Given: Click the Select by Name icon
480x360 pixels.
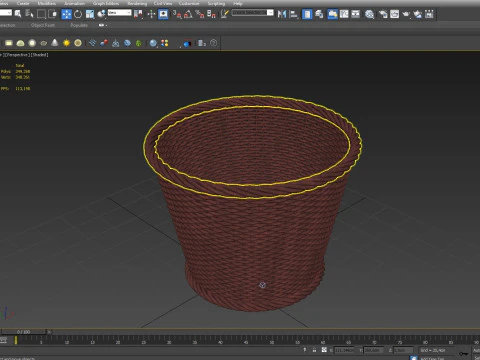Looking at the screenshot, I should pos(29,14).
